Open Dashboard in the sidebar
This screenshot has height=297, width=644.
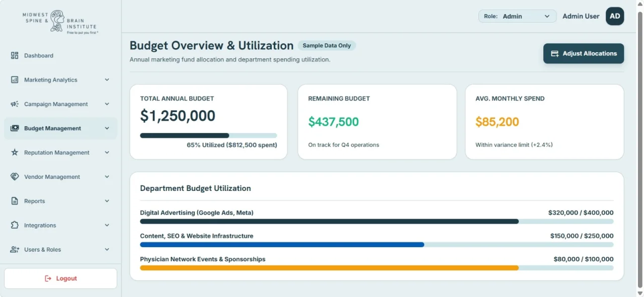tap(60, 56)
